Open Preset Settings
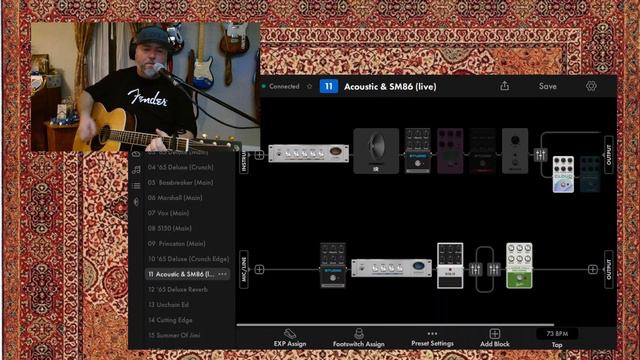 pyautogui.click(x=432, y=339)
